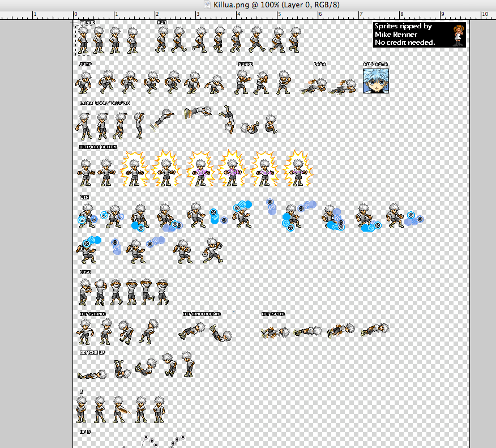This screenshot has width=496, height=448.
Task: Click the Killua.png document proxy icon
Action: (x=207, y=5)
